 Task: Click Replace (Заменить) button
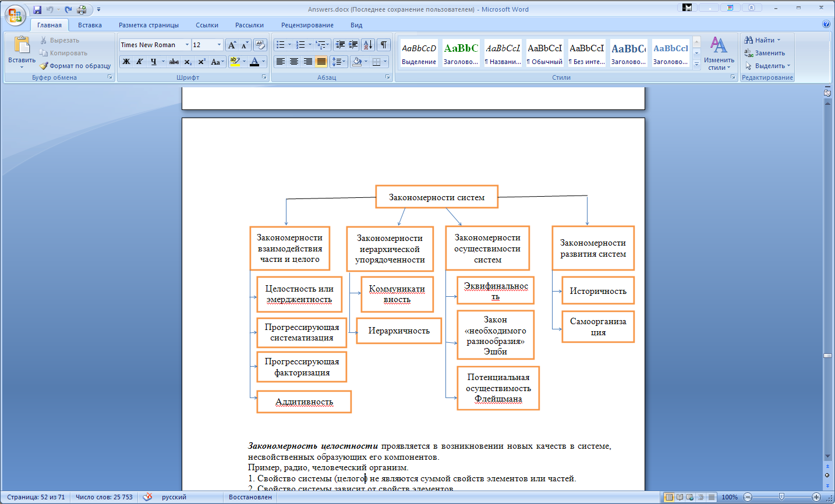tap(765, 53)
